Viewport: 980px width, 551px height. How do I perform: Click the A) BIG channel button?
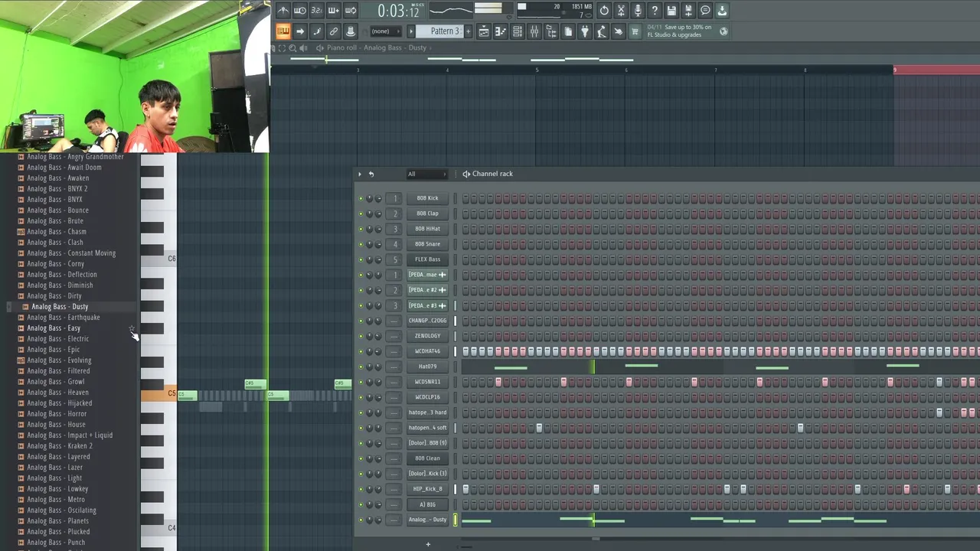(427, 504)
